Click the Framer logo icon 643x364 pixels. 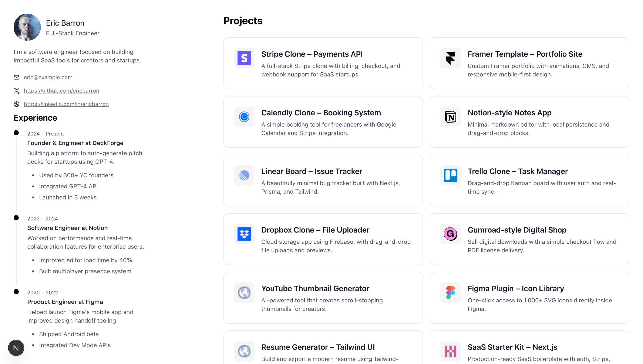pyautogui.click(x=450, y=58)
